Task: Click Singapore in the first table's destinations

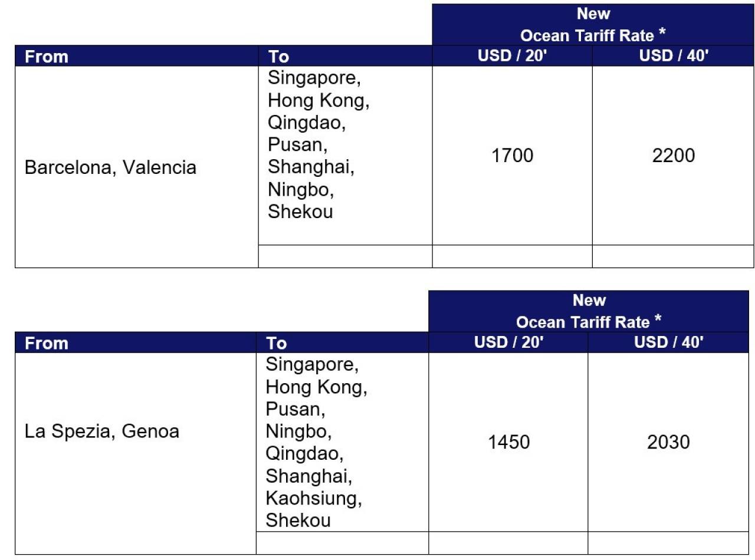Action: tap(314, 78)
